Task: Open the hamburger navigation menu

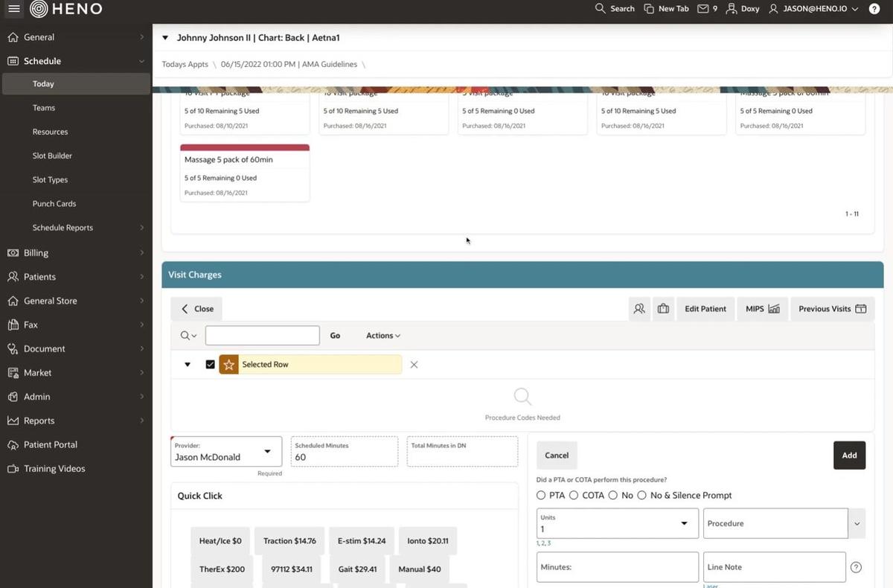Action: point(14,9)
